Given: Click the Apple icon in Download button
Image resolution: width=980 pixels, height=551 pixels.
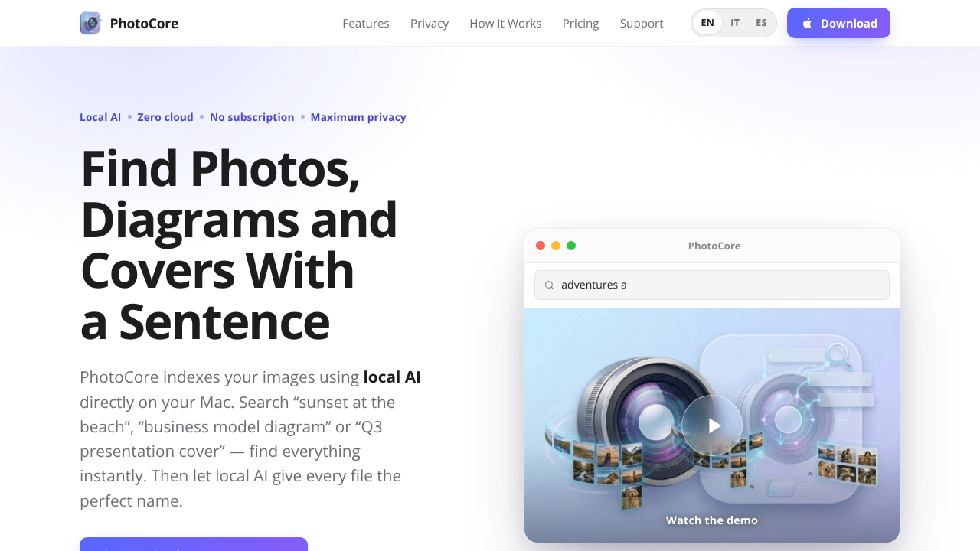Looking at the screenshot, I should [807, 24].
